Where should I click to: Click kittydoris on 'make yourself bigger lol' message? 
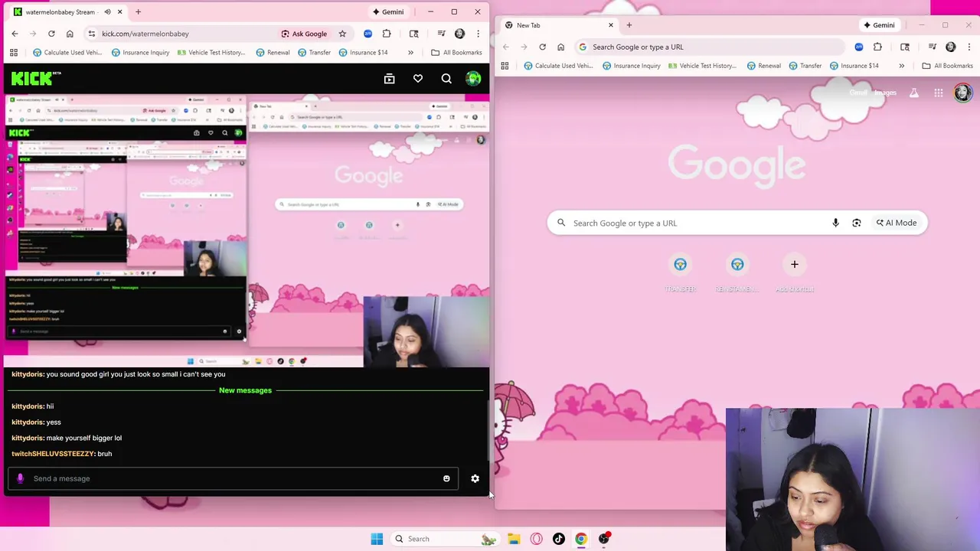tap(27, 438)
